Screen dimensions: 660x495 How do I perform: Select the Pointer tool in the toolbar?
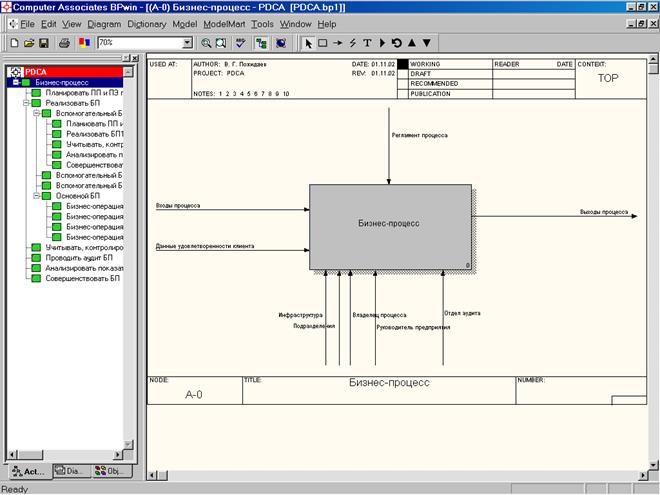pos(308,43)
